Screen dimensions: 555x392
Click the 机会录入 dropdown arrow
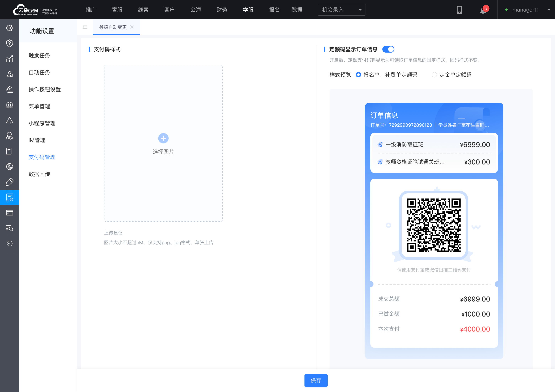pos(361,9)
